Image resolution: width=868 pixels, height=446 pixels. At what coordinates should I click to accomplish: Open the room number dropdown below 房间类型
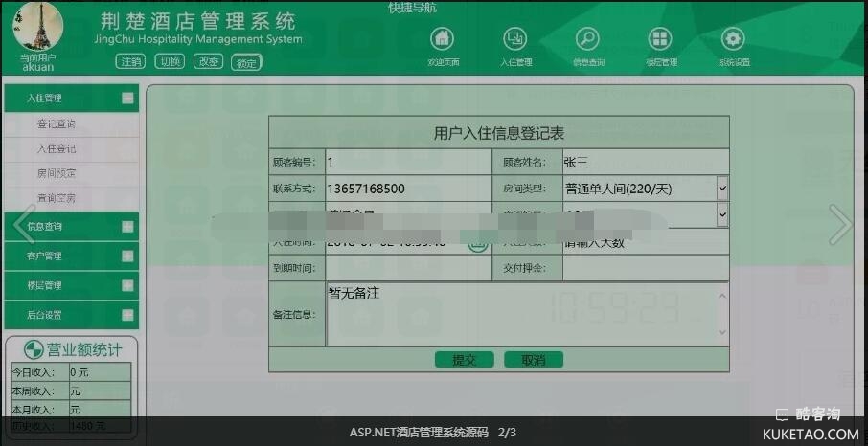pyautogui.click(x=722, y=214)
